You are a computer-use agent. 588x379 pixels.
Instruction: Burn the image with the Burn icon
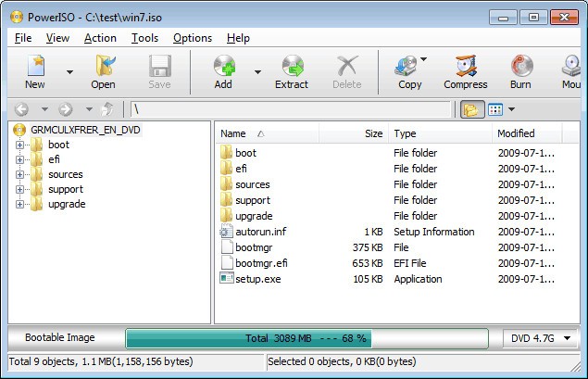tap(520, 70)
